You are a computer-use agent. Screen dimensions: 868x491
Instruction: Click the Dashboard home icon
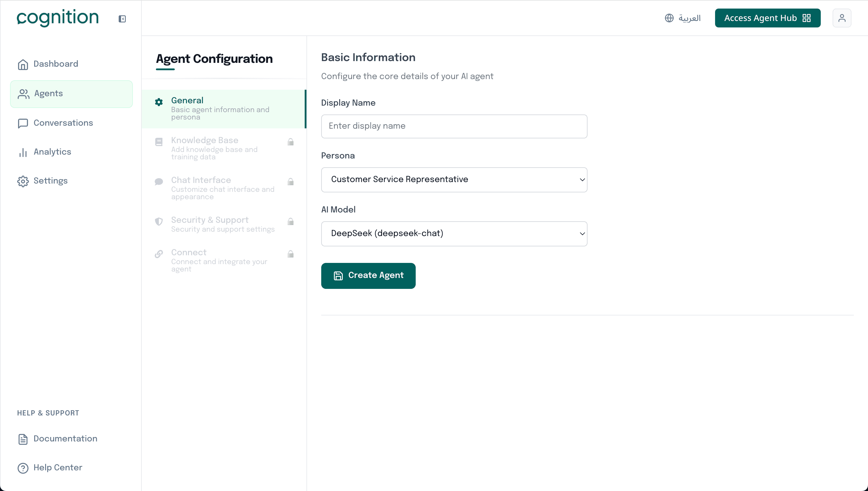[23, 64]
